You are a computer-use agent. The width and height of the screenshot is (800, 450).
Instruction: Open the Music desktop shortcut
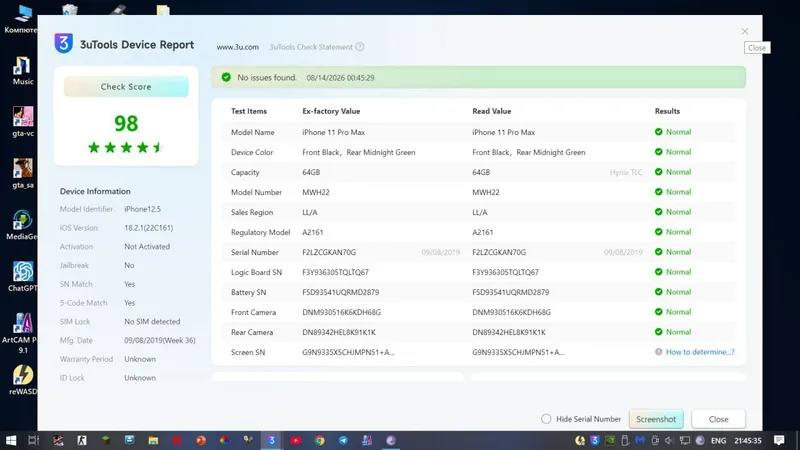pos(22,71)
